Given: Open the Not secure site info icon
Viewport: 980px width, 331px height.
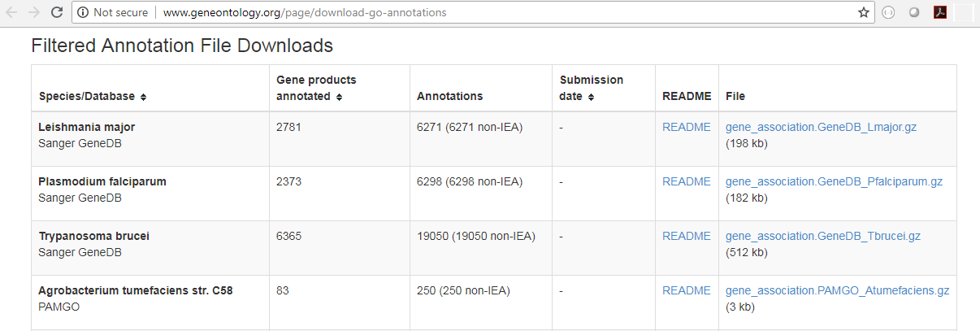Looking at the screenshot, I should [83, 13].
